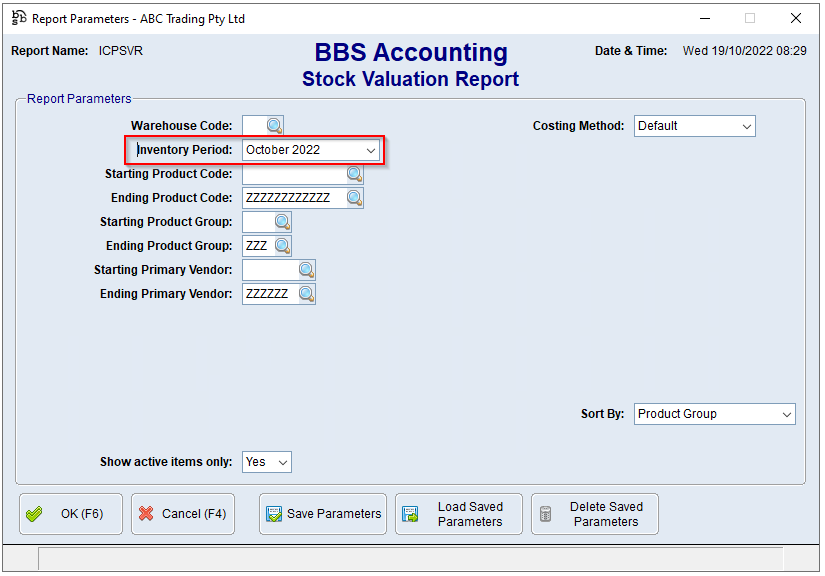The width and height of the screenshot is (825, 576).
Task: Confirm report with OK (F6)
Action: click(x=70, y=513)
